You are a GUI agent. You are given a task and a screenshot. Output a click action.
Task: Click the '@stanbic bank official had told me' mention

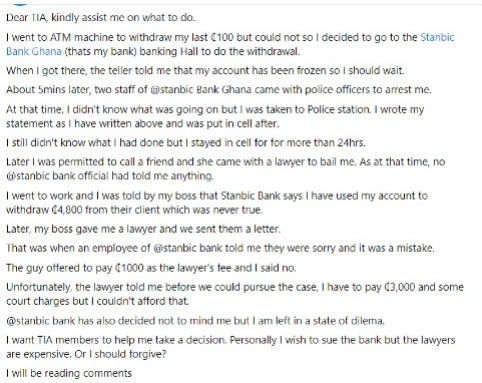point(110,176)
